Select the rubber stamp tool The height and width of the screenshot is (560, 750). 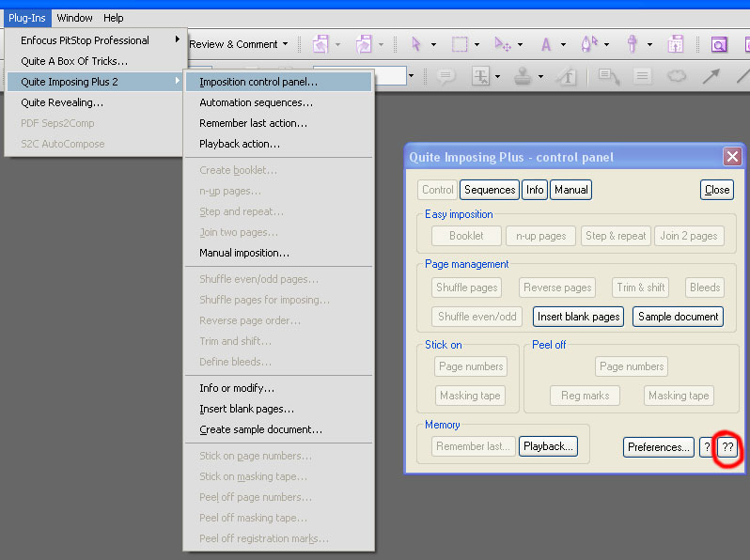coord(523,76)
